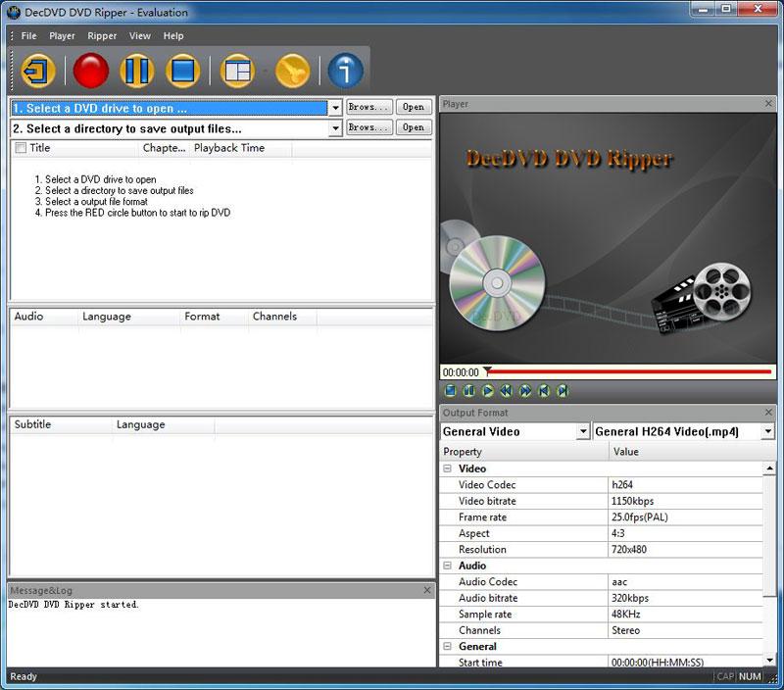Click the Value column header

point(692,452)
